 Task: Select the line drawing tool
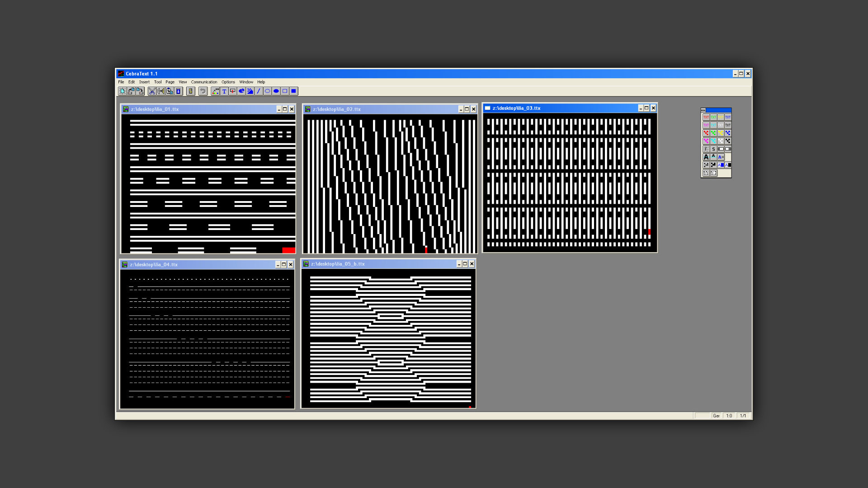point(259,91)
